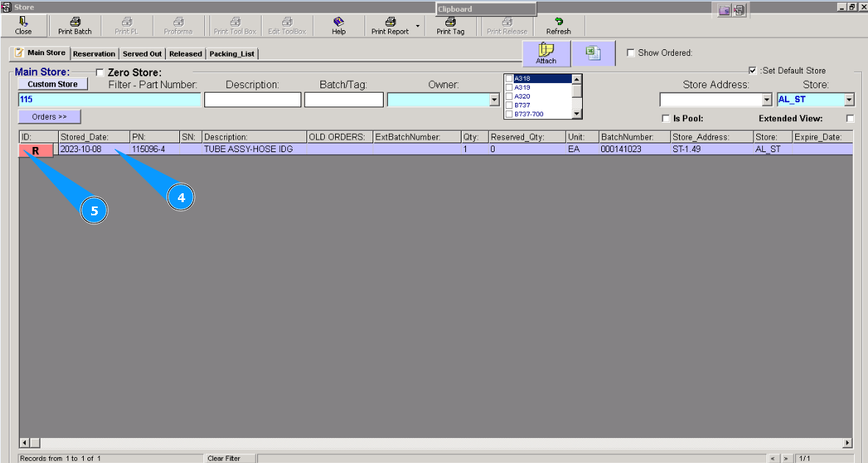Click the table horizontal scroll left arrow
The width and height of the screenshot is (868, 463).
pyautogui.click(x=24, y=443)
